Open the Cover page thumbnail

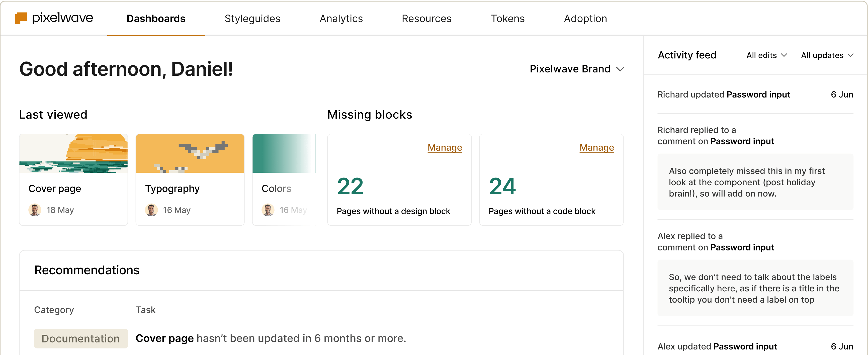73,154
